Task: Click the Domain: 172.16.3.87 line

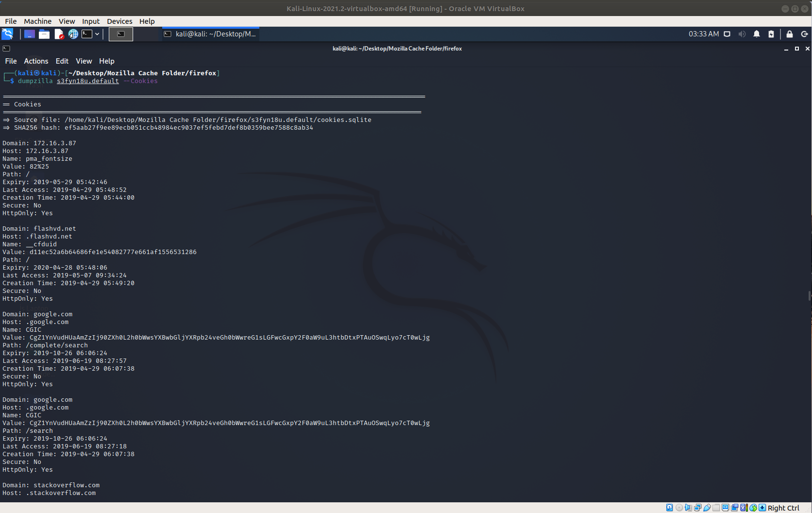Action: click(x=39, y=143)
